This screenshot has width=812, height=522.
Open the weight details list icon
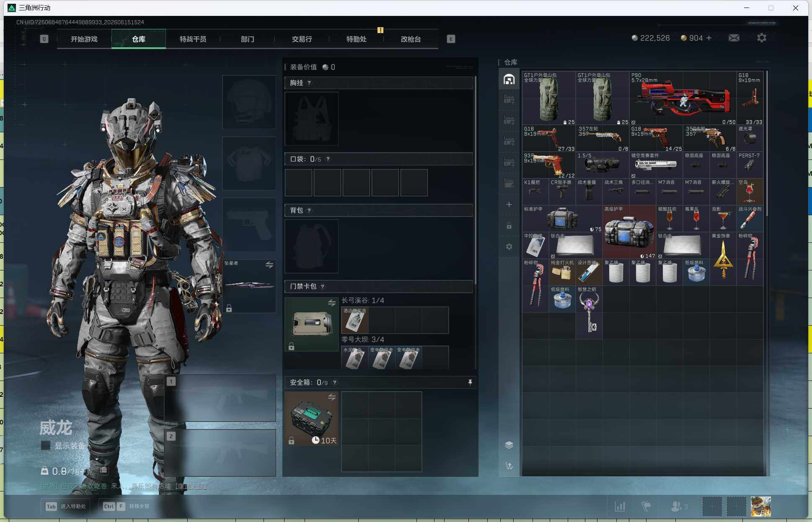point(103,471)
